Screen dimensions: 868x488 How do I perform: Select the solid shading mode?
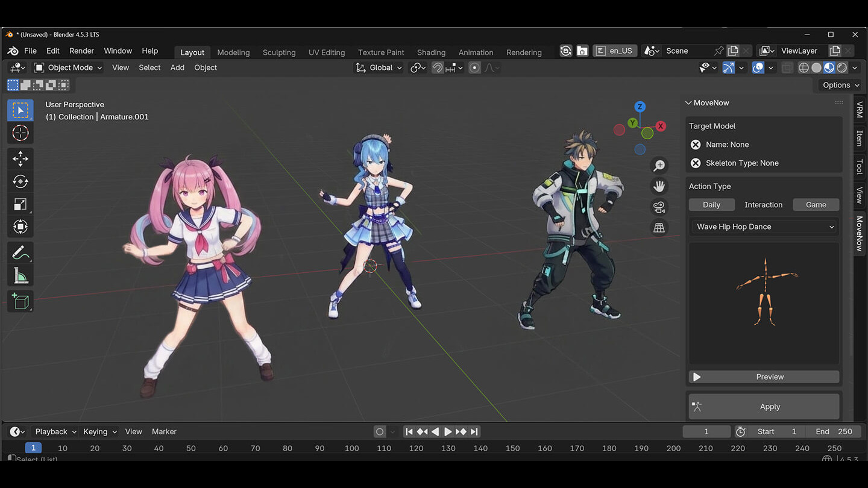[816, 67]
